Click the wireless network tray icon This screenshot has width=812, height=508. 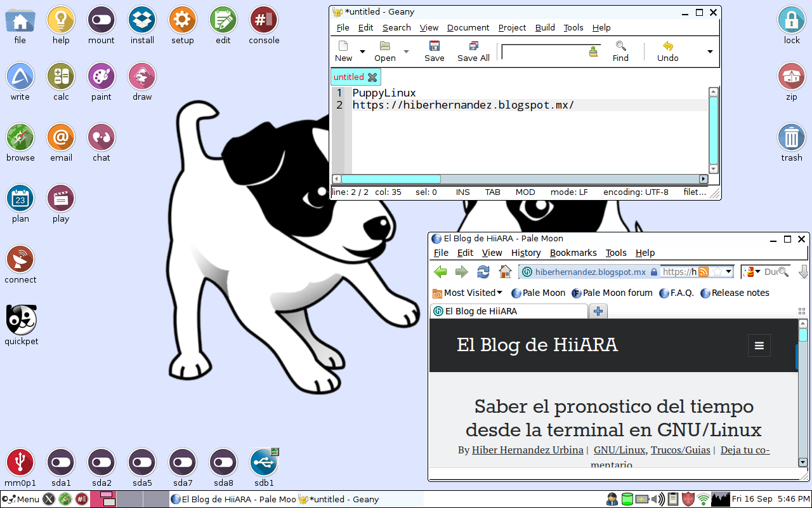703,499
